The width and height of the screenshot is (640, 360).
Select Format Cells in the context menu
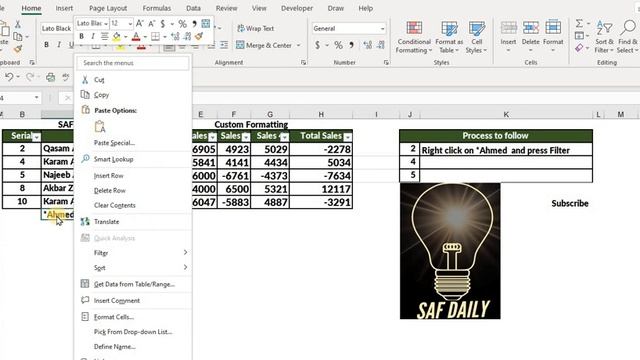point(133,317)
